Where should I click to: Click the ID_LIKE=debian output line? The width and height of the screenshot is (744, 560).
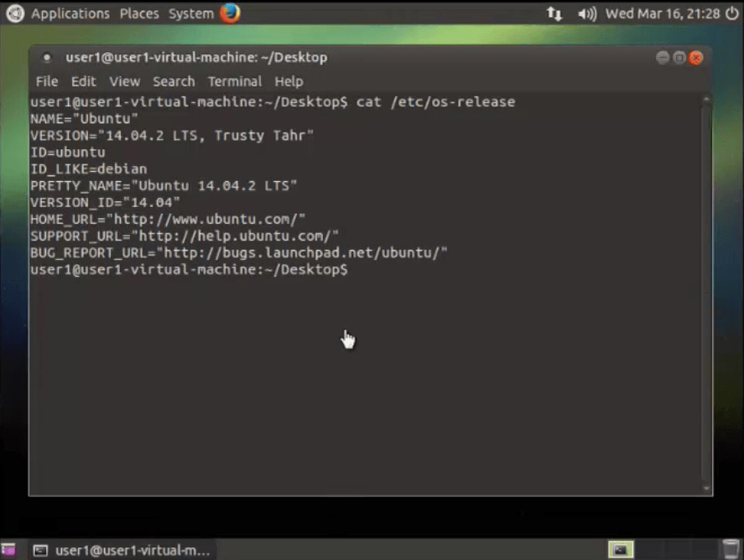[89, 169]
